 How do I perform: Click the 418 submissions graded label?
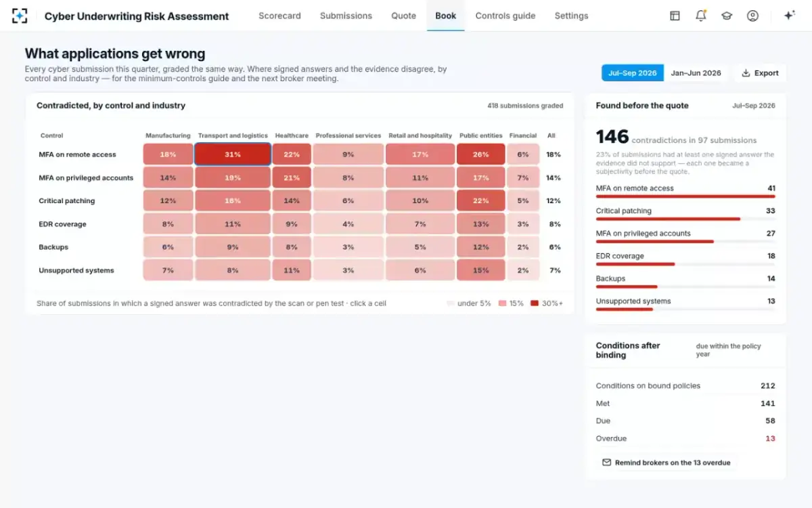pyautogui.click(x=525, y=106)
